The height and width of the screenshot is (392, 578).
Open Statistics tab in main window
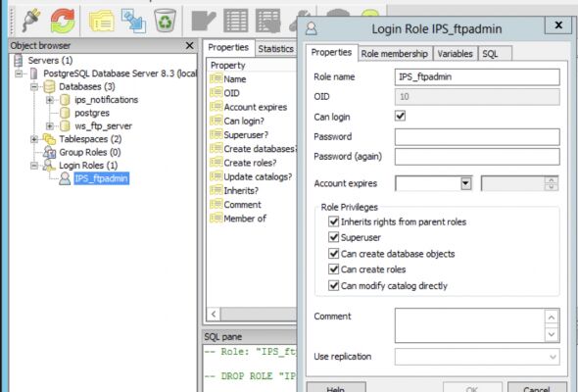point(275,49)
